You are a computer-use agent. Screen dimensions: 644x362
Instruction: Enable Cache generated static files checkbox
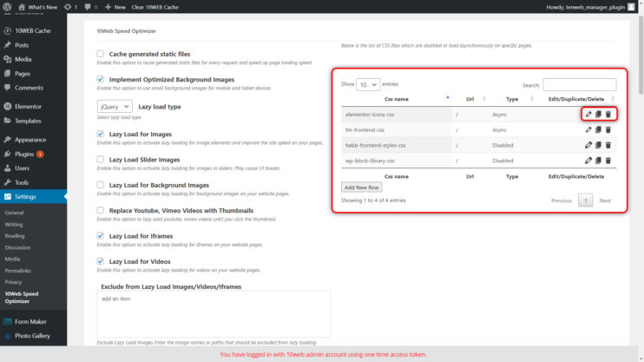pyautogui.click(x=100, y=54)
